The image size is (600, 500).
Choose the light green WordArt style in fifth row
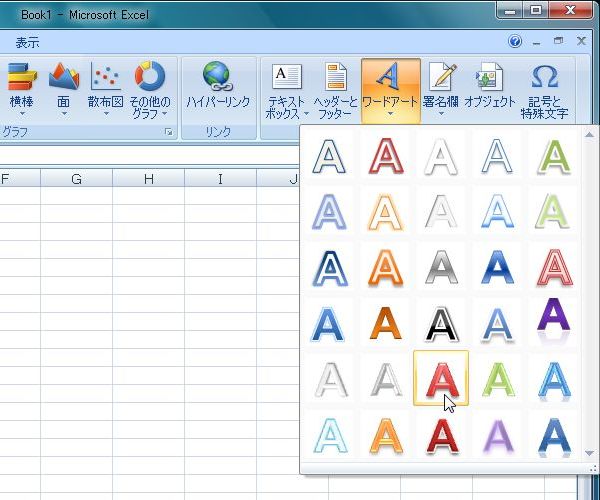click(498, 379)
